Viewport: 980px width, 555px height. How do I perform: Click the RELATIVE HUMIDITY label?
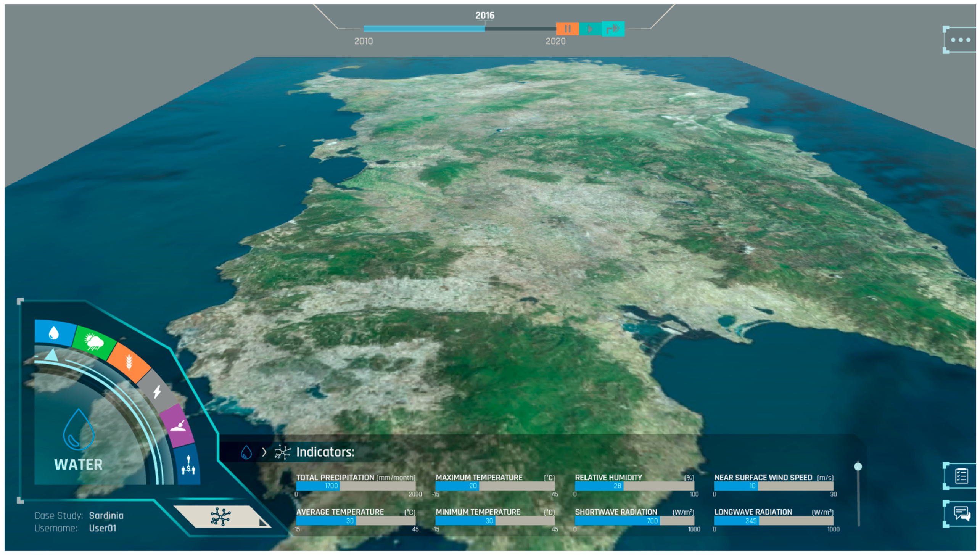pos(608,478)
